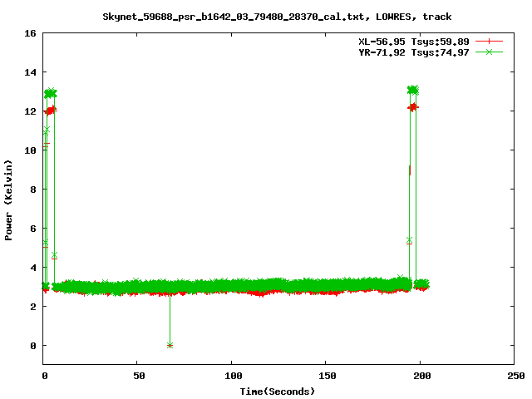Screen dimensions: 532x399
Task: Click y-axis tick label 8
Action: pos(33,190)
